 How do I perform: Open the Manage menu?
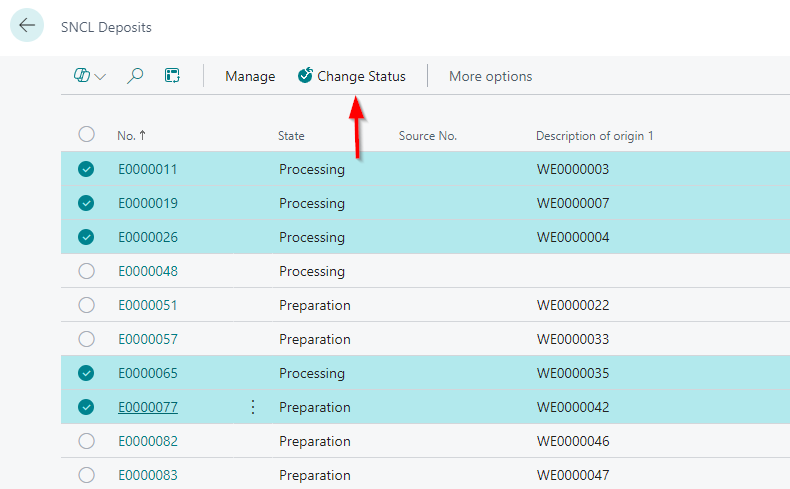tap(250, 76)
